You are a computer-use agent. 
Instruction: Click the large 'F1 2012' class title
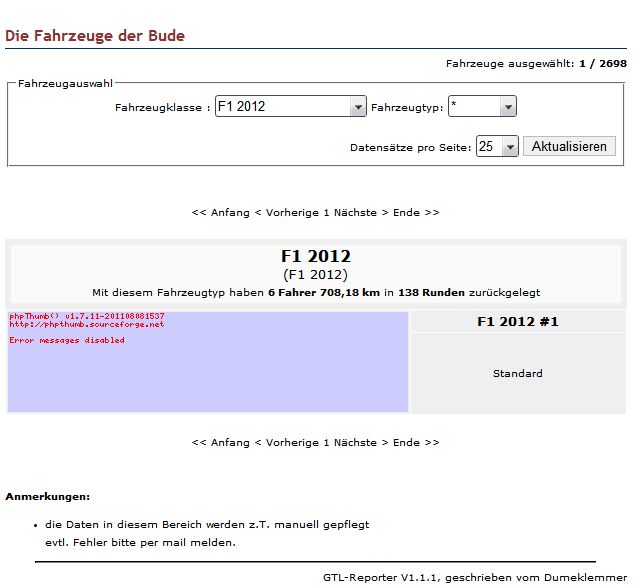[316, 256]
